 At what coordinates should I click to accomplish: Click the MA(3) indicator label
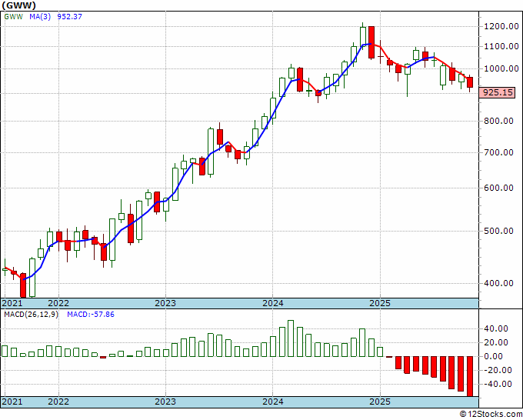[x=40, y=17]
